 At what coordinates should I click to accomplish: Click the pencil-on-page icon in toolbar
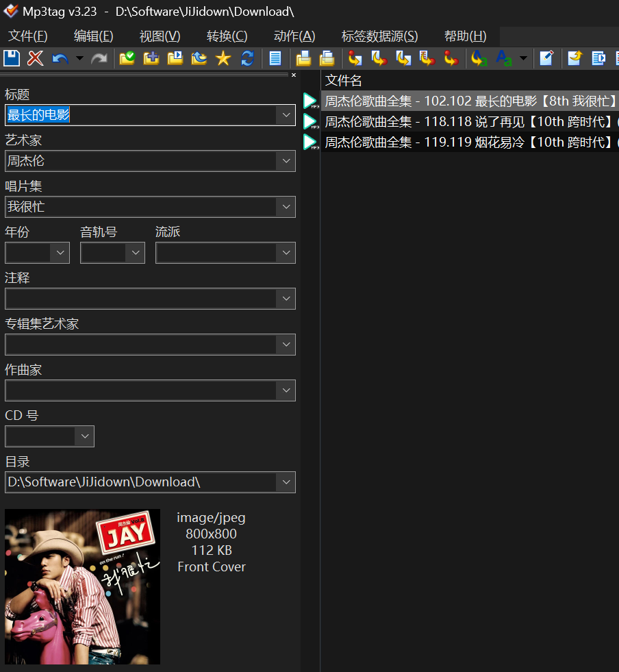coord(546,58)
